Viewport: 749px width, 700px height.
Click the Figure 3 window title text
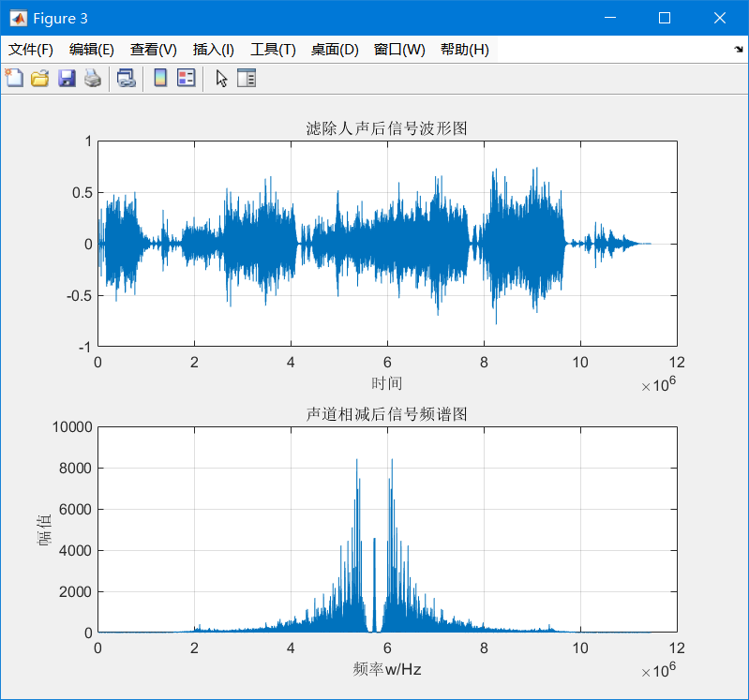tap(60, 19)
